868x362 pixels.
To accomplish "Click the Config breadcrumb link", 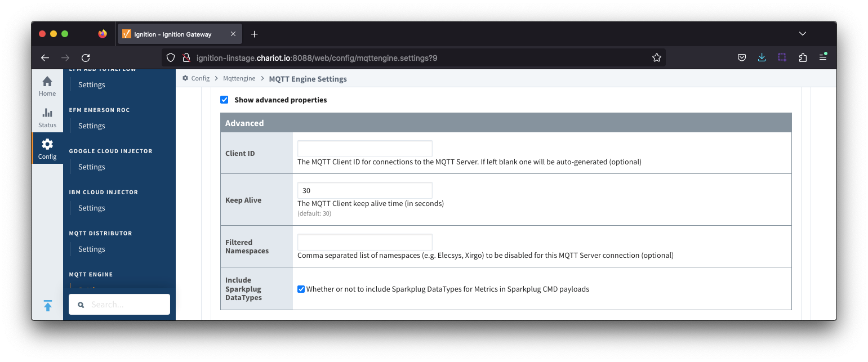I will (201, 78).
